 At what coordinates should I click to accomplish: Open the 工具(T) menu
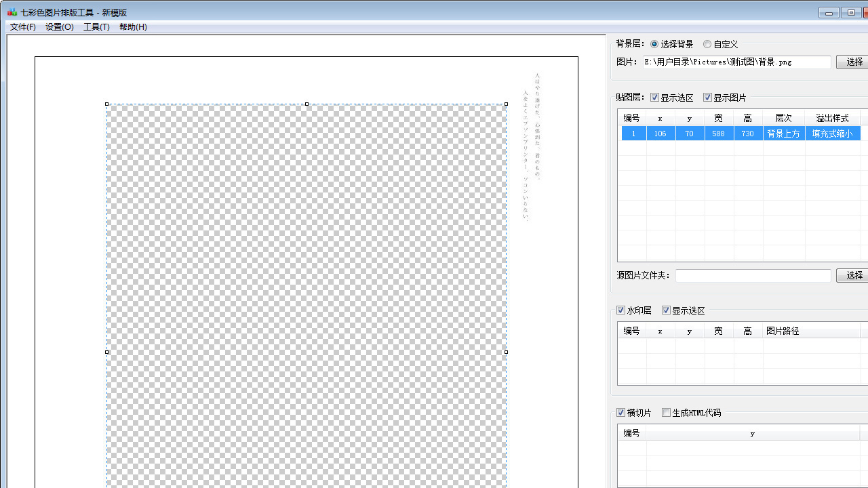click(96, 27)
